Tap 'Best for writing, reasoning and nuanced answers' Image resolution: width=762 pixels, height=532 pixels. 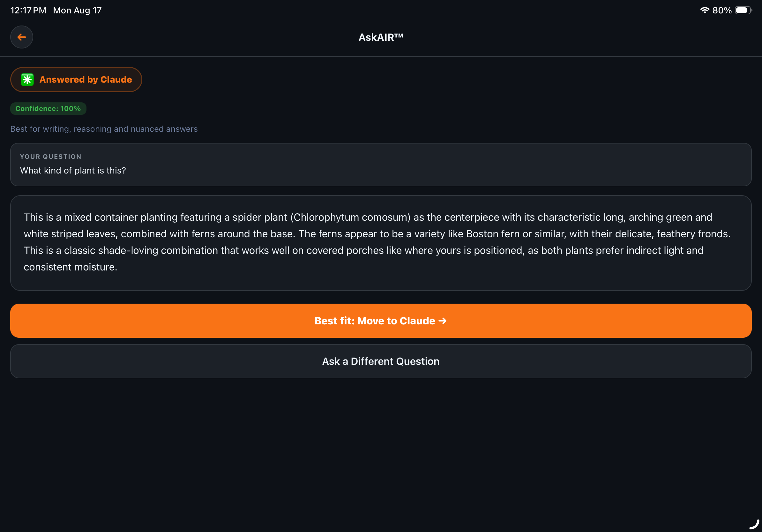[x=104, y=129]
